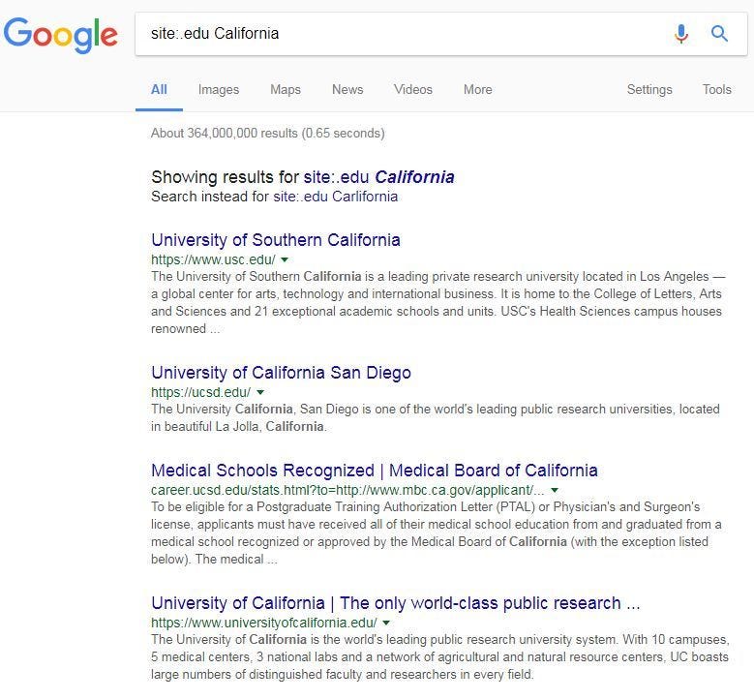Open University of California San Diego result
The image size is (754, 700).
(281, 373)
